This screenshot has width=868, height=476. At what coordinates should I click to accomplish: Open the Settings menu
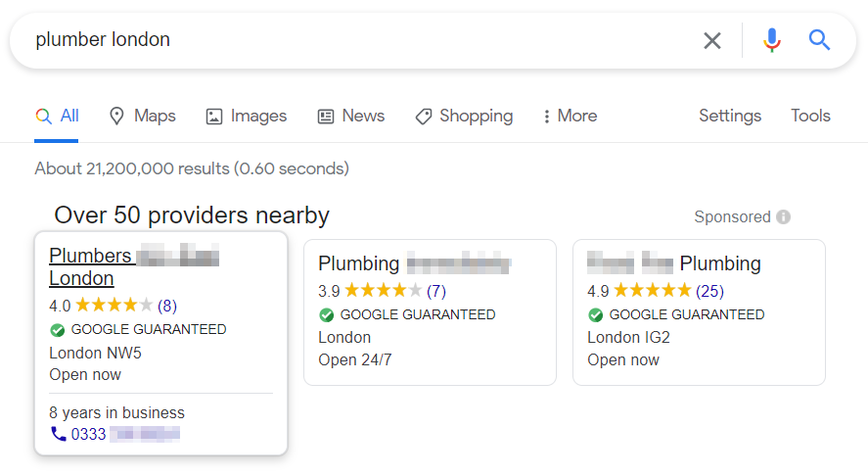point(730,116)
